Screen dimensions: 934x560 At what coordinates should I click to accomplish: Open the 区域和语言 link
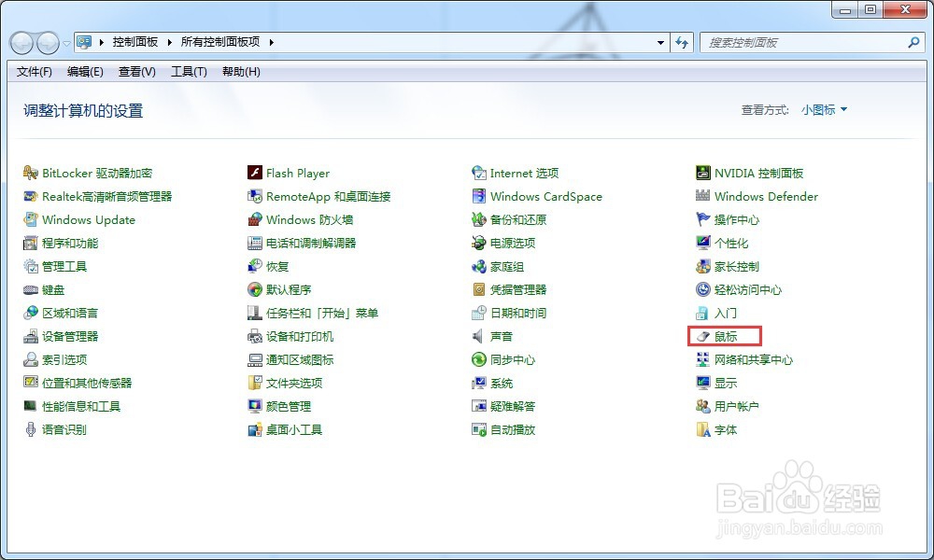coord(70,313)
